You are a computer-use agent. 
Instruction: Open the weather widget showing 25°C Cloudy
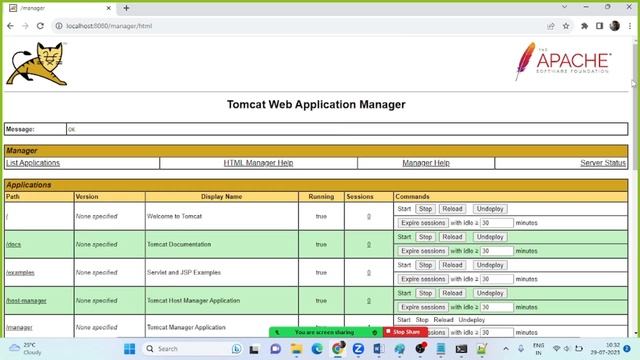(25, 349)
